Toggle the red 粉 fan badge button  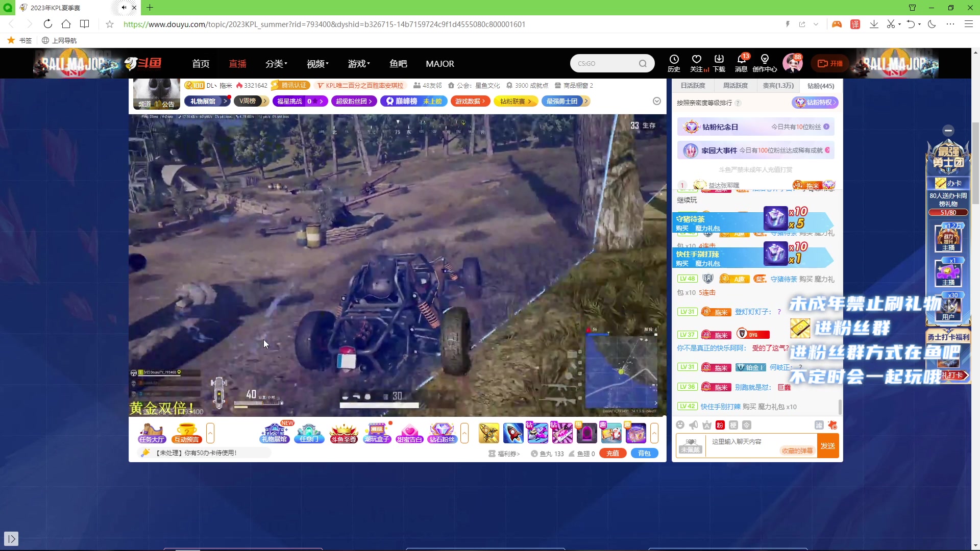(x=720, y=425)
